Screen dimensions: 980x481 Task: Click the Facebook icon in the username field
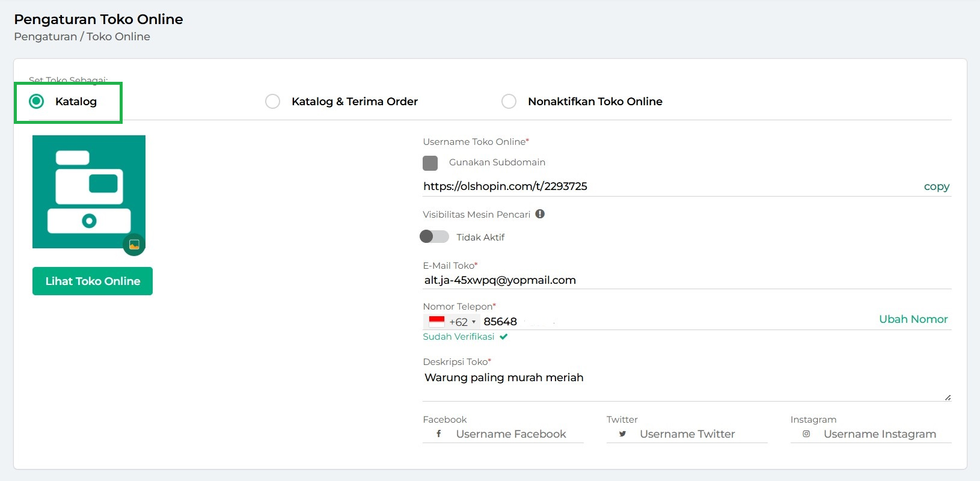click(x=439, y=434)
